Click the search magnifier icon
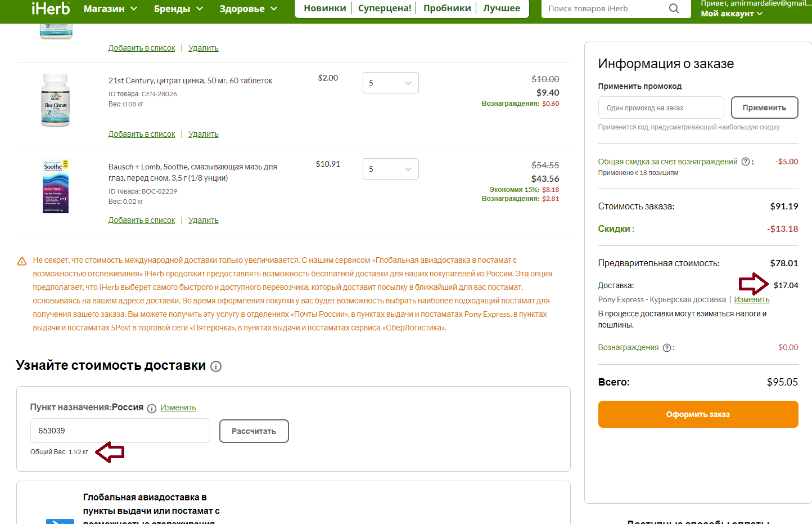Screen dimensions: 812x524 674,8
